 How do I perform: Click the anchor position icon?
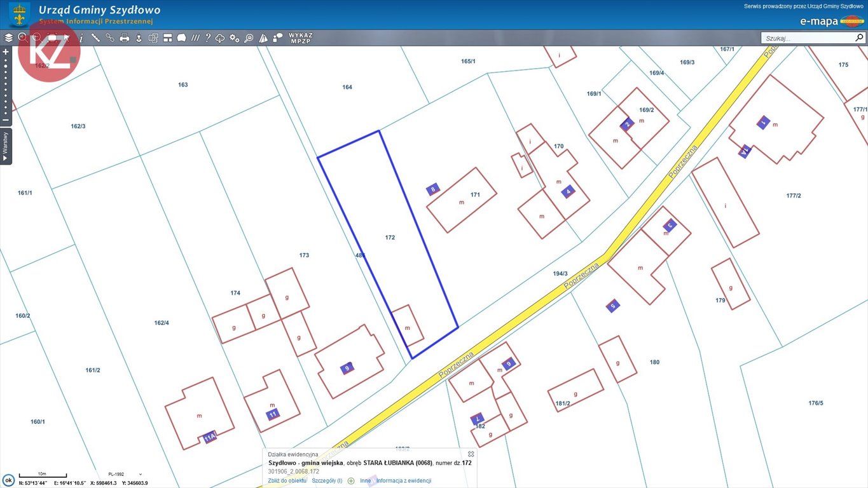point(139,38)
